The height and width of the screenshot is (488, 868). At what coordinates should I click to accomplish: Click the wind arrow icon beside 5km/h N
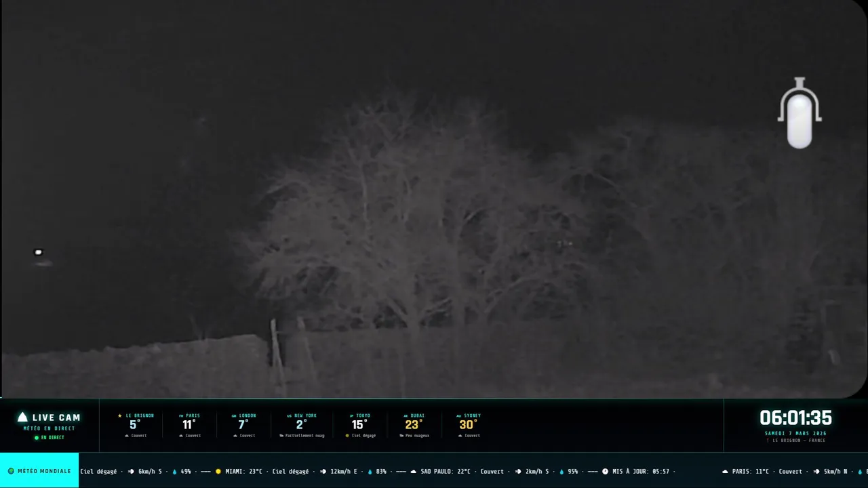[x=816, y=471]
